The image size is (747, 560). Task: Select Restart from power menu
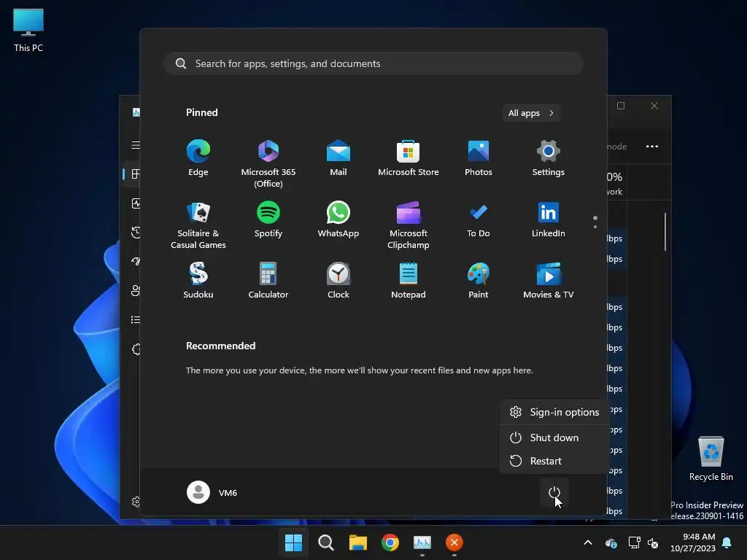554,461
